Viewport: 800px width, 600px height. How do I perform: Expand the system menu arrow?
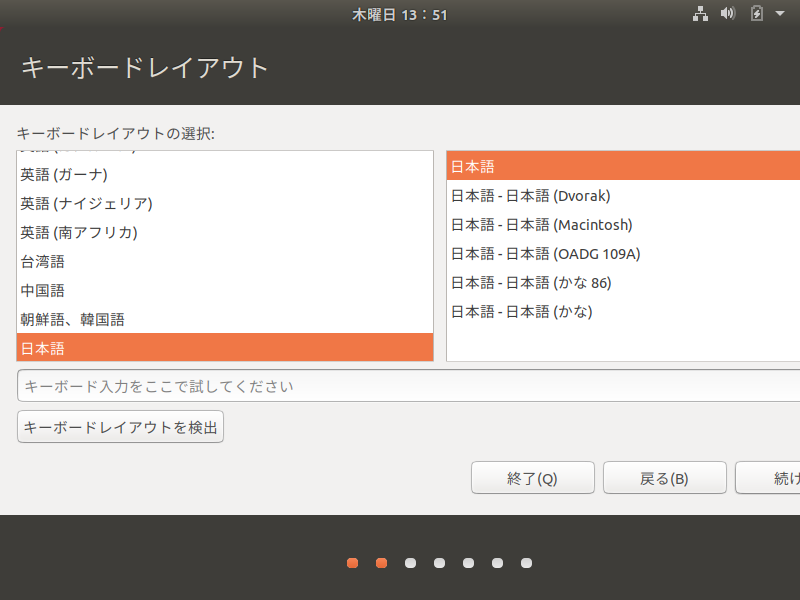click(780, 14)
